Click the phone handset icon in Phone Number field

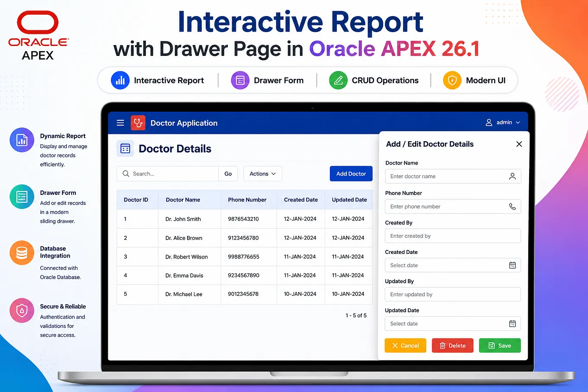pos(512,207)
